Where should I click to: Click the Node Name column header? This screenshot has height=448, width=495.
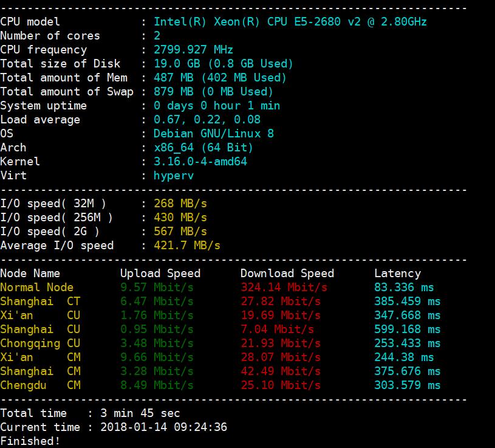tap(30, 274)
